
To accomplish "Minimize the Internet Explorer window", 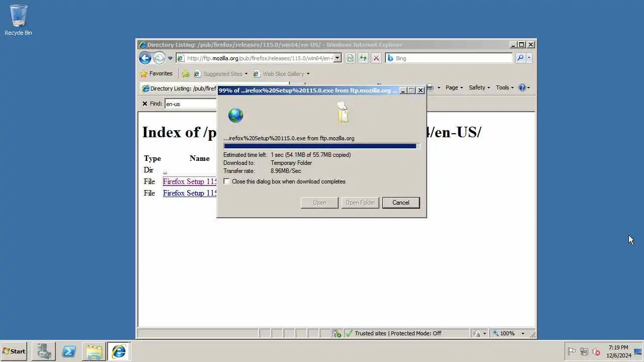I will coord(513,45).
